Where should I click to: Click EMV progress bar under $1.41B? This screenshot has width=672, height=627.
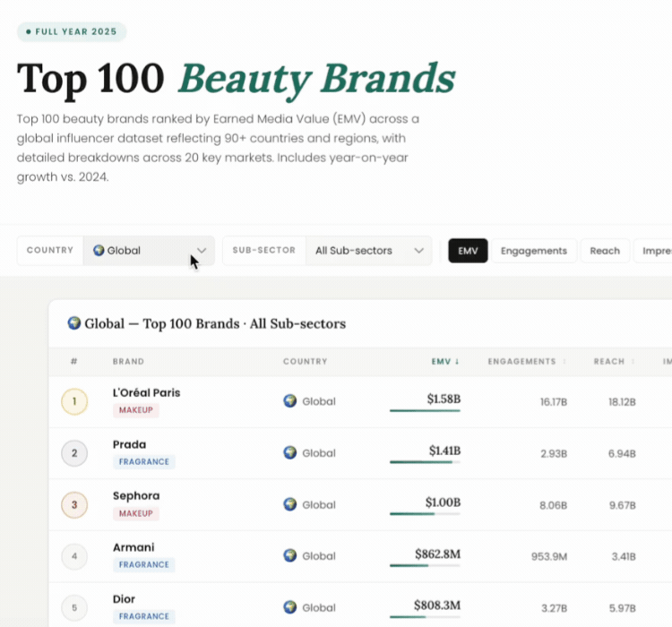(x=425, y=462)
